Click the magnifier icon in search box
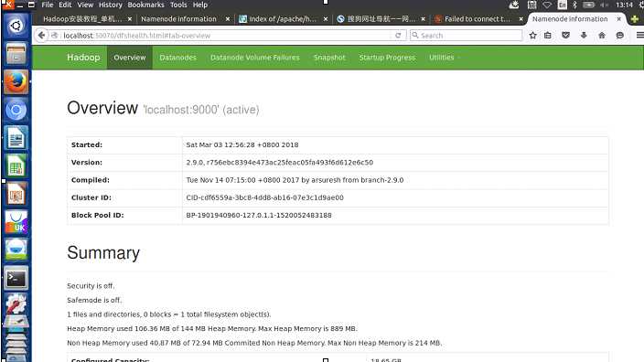 415,36
